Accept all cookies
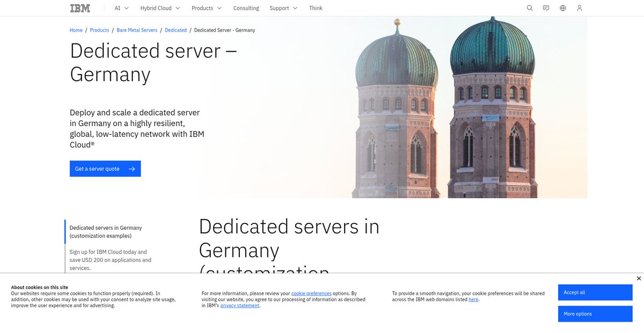 [x=595, y=292]
